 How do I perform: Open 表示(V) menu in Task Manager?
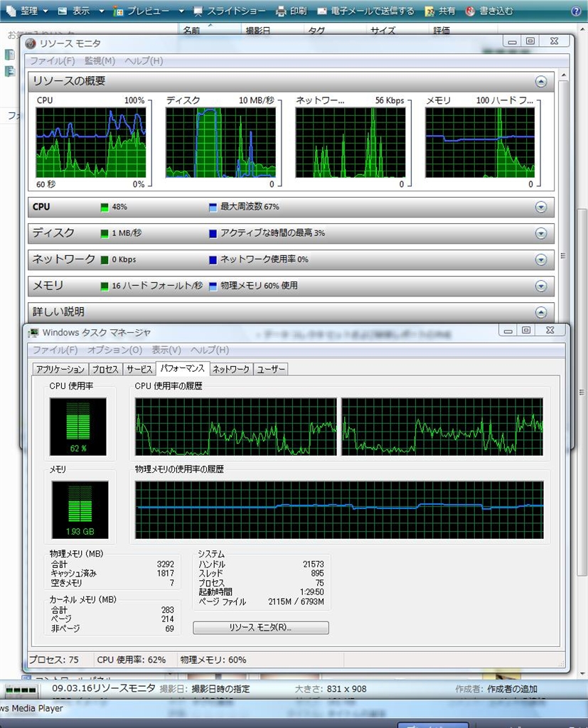click(x=166, y=350)
